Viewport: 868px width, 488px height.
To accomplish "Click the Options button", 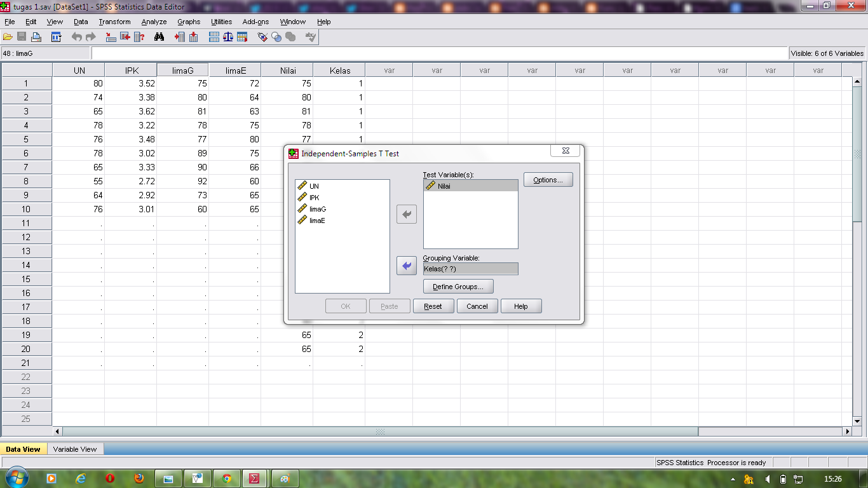I will tap(547, 179).
